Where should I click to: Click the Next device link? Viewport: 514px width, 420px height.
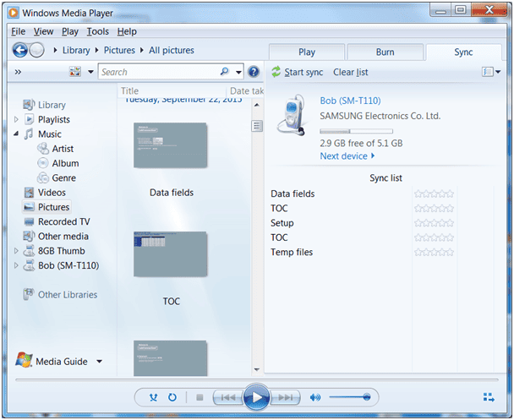click(347, 156)
